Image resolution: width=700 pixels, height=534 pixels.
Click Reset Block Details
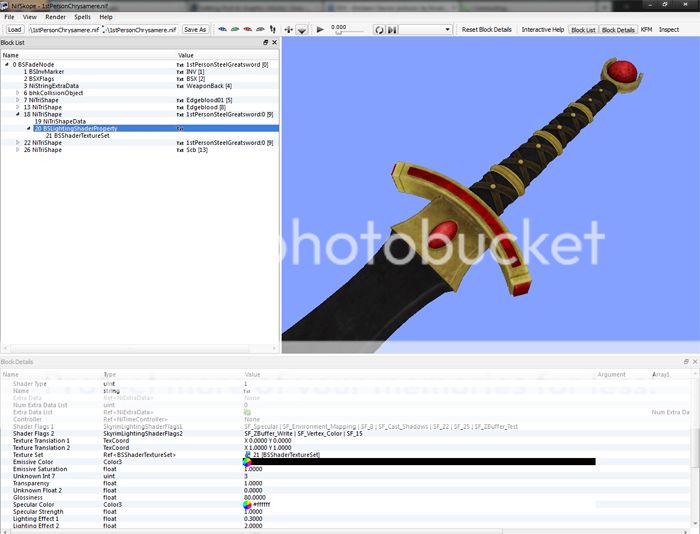[487, 29]
